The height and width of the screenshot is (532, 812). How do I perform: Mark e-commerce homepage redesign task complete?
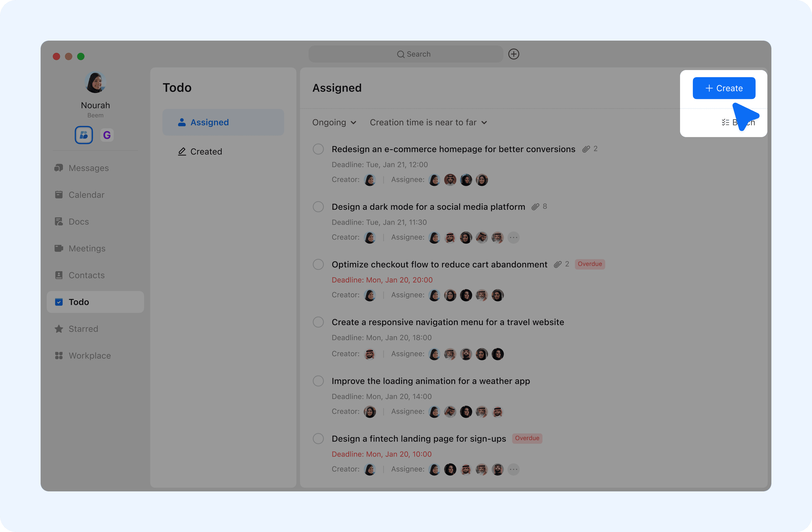click(318, 149)
